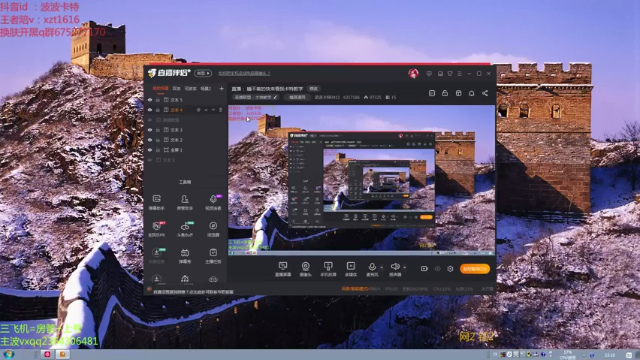Open the gamepad-cloud tool in bottom toolbox row
The height and width of the screenshot is (360, 640).
point(213,279)
